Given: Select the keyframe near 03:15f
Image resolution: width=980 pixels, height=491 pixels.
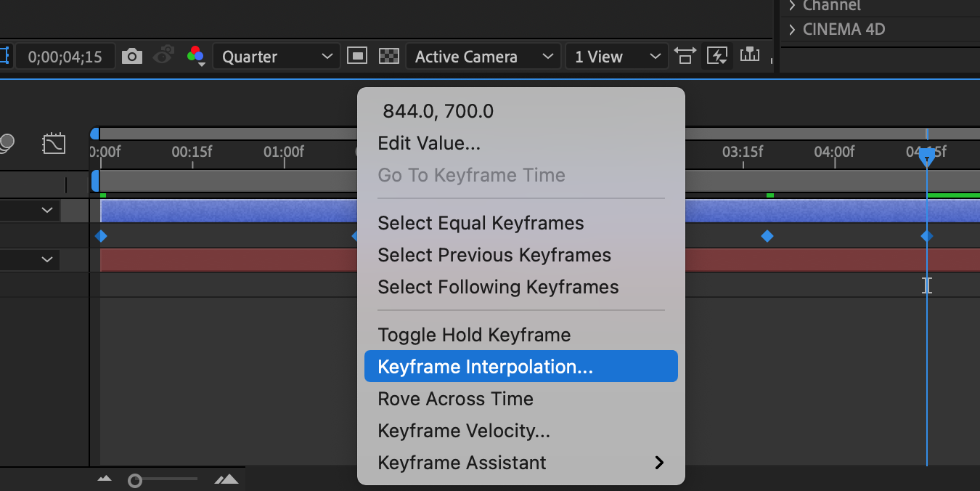Looking at the screenshot, I should 767,236.
